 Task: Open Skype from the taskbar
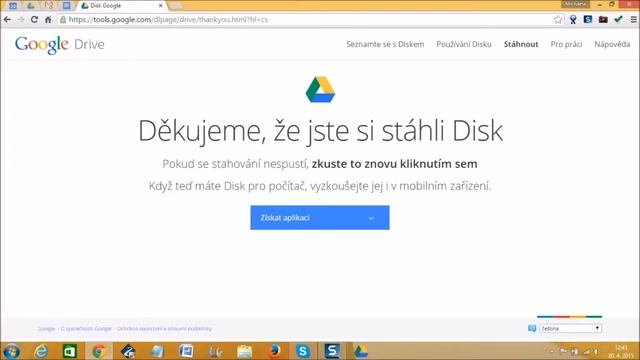point(303,351)
